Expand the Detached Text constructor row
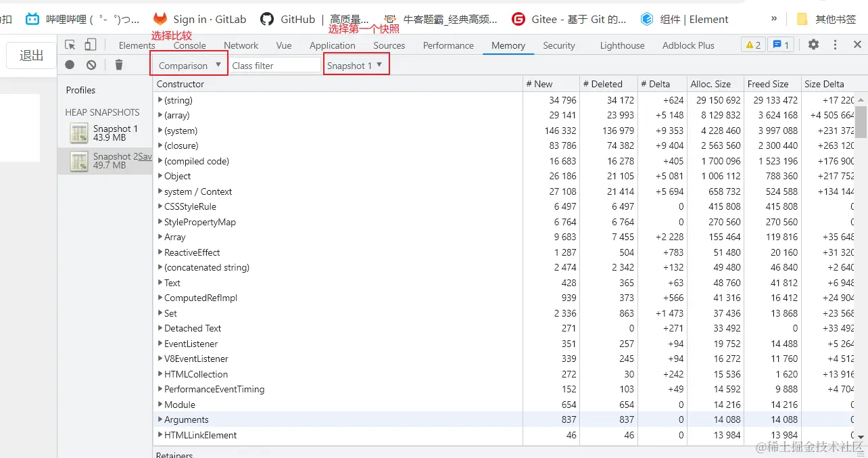Screen dimensions: 868x458 pos(160,328)
